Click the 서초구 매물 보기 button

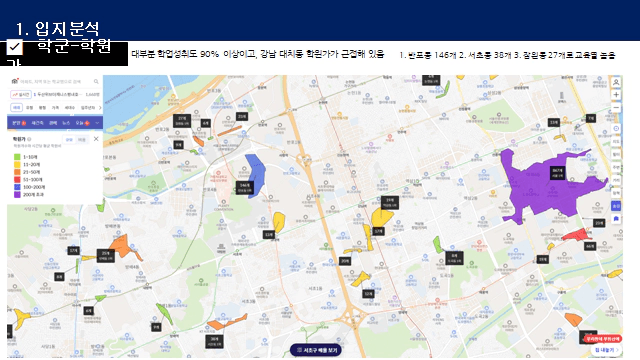click(316, 350)
